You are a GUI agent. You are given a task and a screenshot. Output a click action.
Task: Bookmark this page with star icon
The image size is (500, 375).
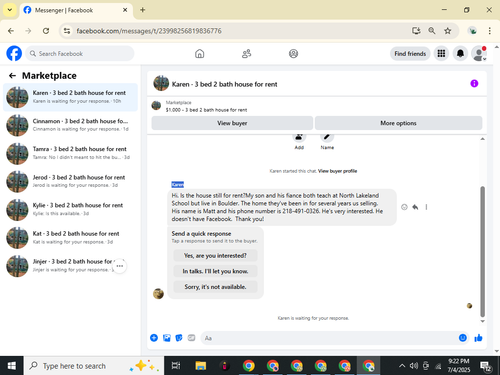pos(448,31)
